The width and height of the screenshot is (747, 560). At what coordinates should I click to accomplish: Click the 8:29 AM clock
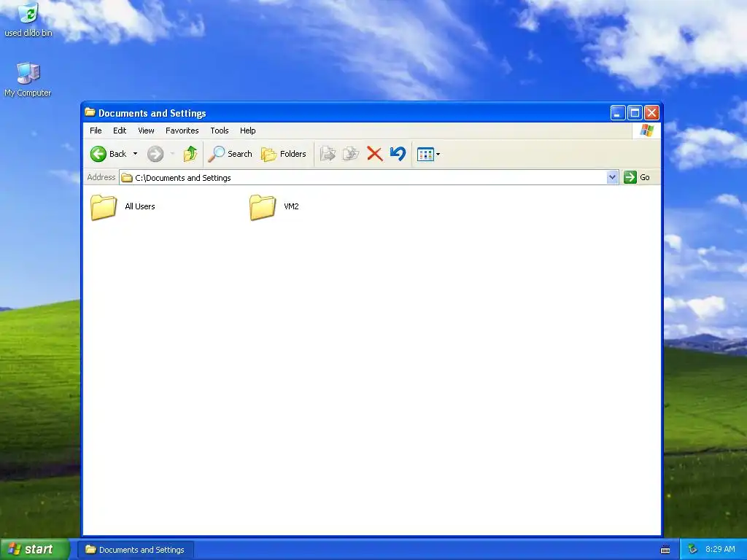(720, 549)
